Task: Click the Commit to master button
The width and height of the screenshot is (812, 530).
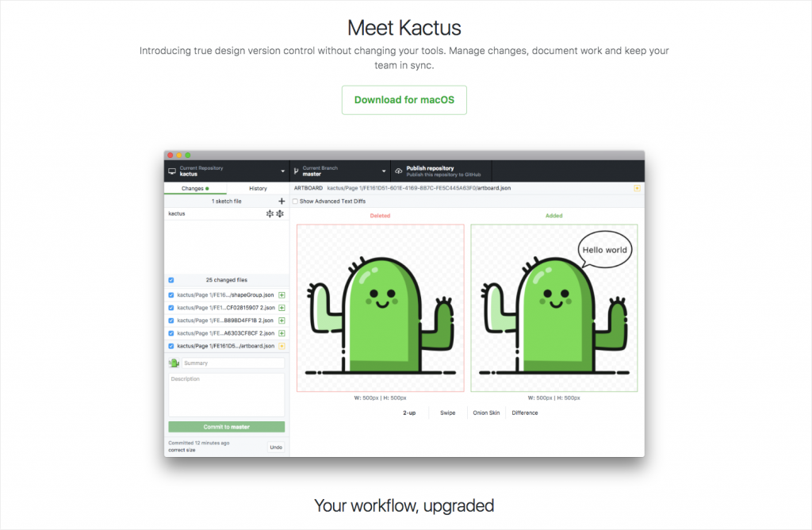Action: tap(226, 427)
